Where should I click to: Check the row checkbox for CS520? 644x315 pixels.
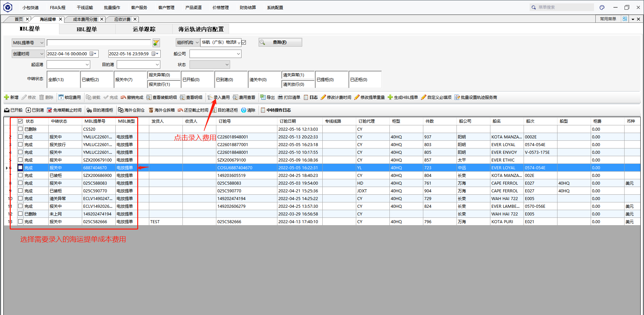tap(20, 129)
